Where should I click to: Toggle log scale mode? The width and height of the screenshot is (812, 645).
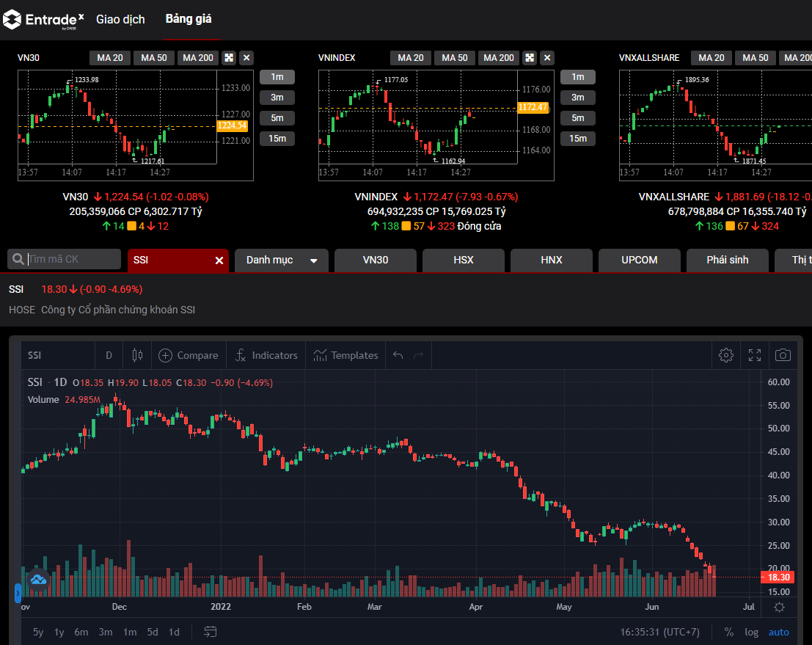click(751, 632)
